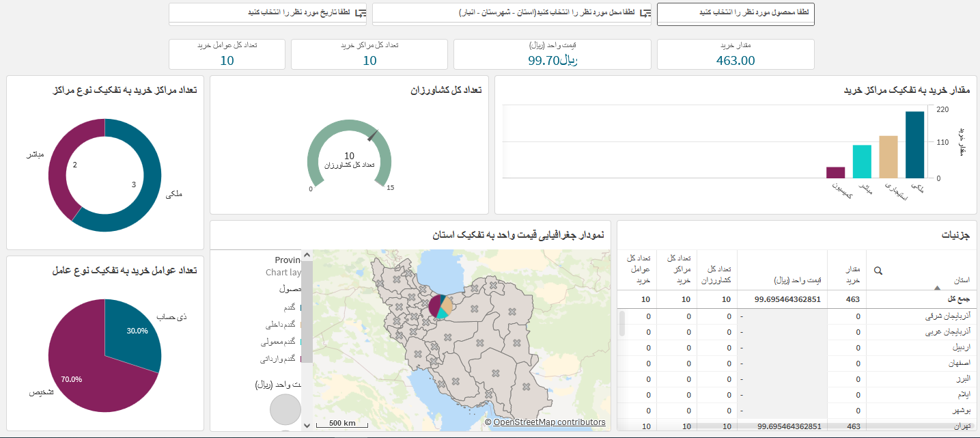
Task: Click the pie chart marker over Tehran on map
Action: [x=440, y=307]
